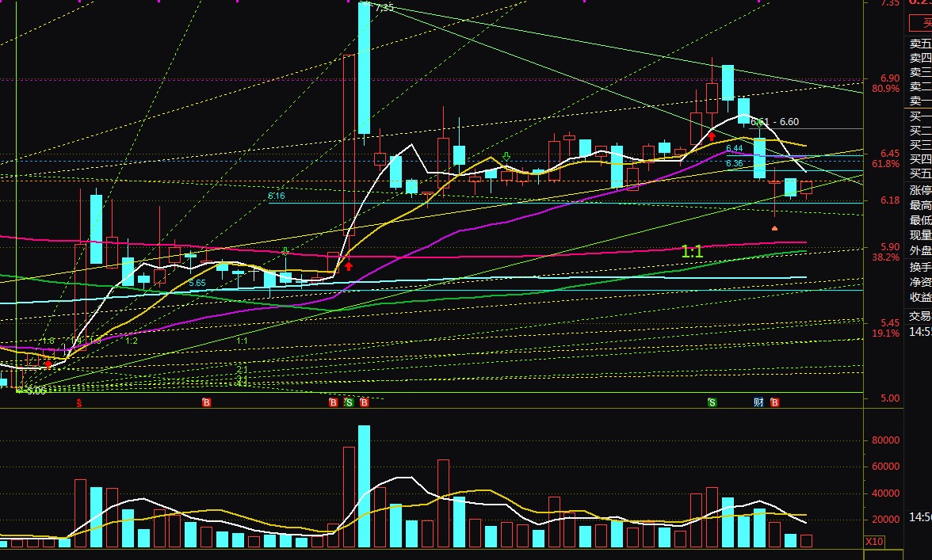
Task: Click the small orange triangle under recent low
Action: pyautogui.click(x=774, y=228)
